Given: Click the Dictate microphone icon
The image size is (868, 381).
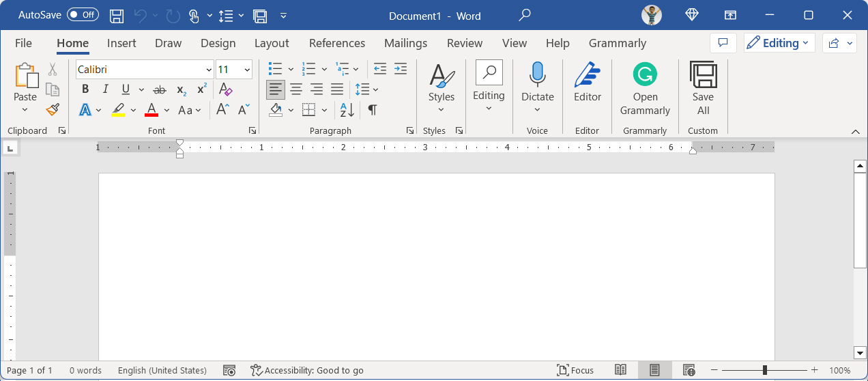Looking at the screenshot, I should pyautogui.click(x=538, y=74).
